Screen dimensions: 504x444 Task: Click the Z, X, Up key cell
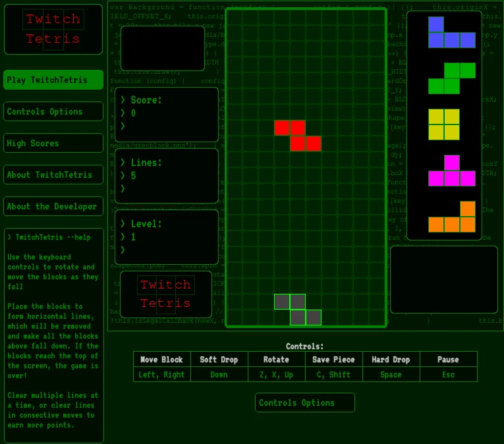pyautogui.click(x=277, y=375)
